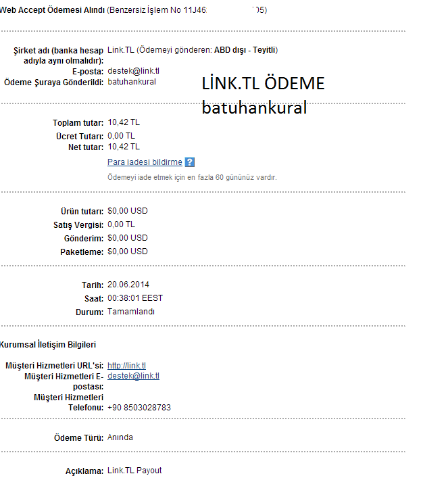The image size is (448, 478).
Task: Select the Satış Vergisi value 0,00 TL
Action: tap(121, 224)
